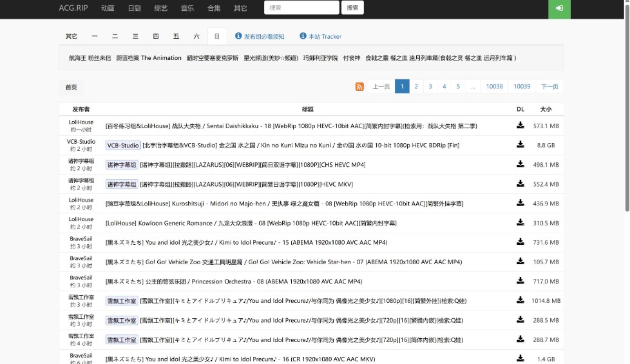
Task: Open the 动画 category in navbar
Action: (108, 8)
